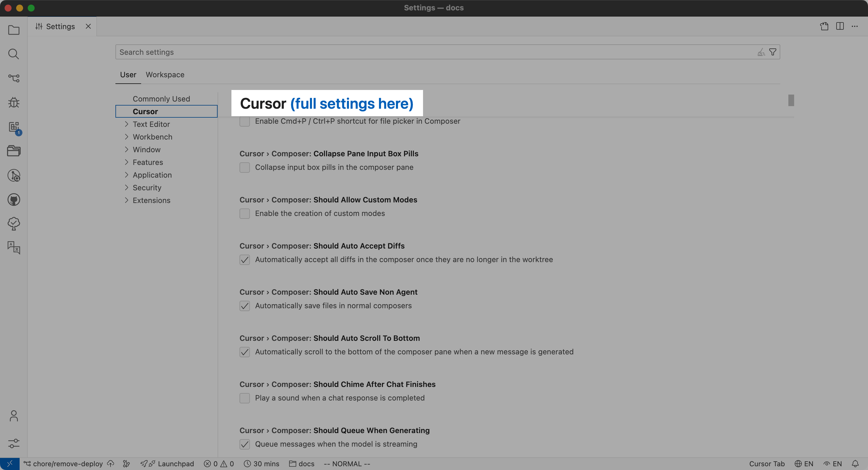Click the full settings here link

click(352, 104)
